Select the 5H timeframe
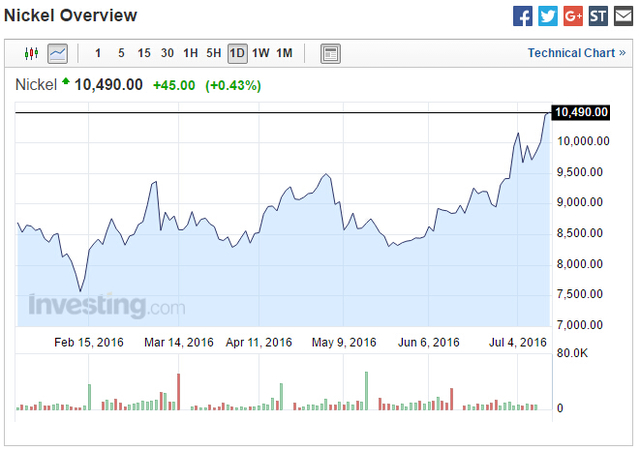640x451 pixels. 213,53
